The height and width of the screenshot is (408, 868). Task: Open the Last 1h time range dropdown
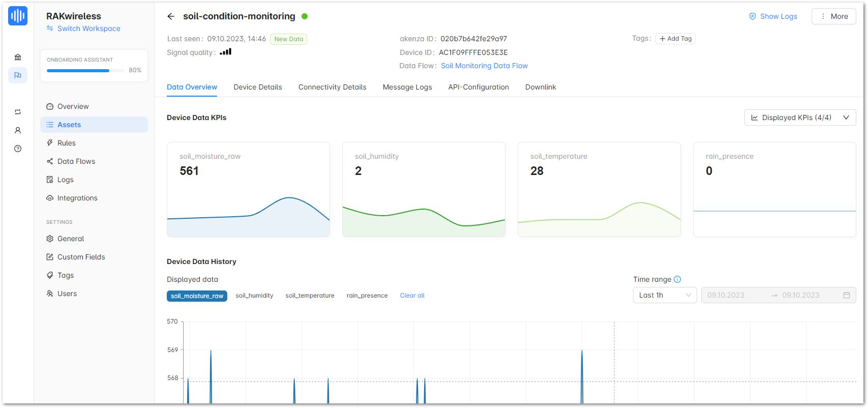point(665,295)
